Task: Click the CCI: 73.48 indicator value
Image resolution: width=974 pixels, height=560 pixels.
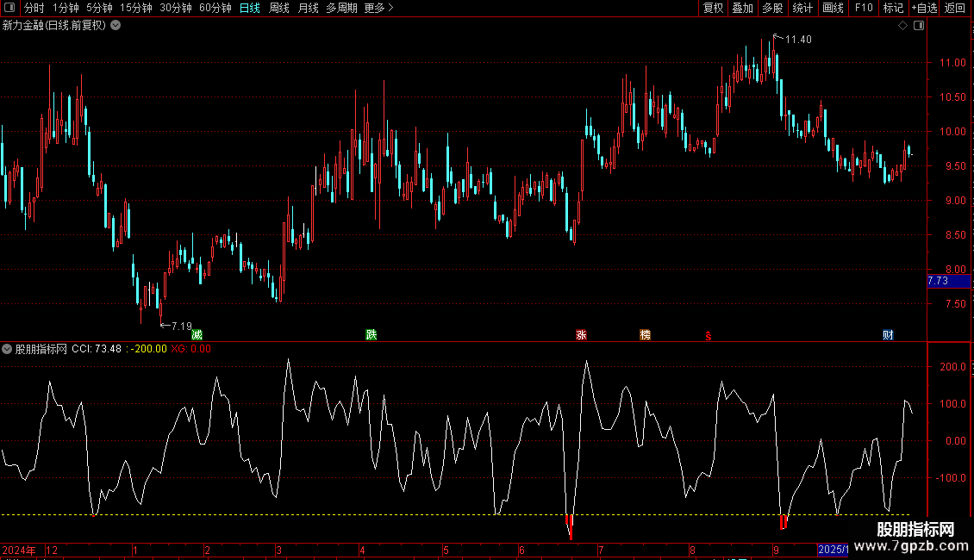Action: (x=97, y=349)
